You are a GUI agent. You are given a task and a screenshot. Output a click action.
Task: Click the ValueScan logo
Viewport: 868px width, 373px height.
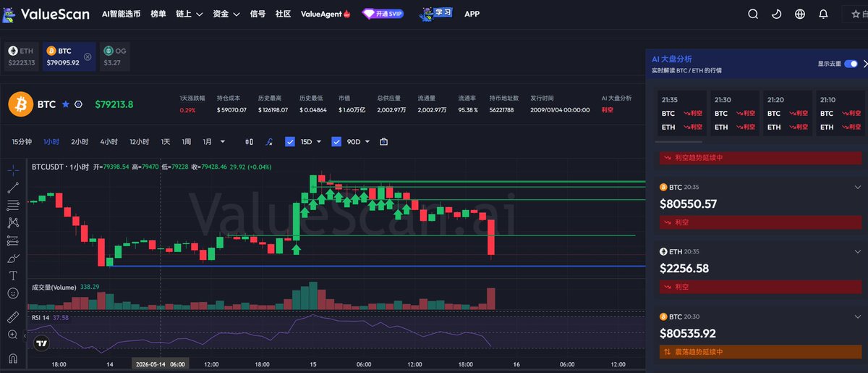click(x=46, y=14)
